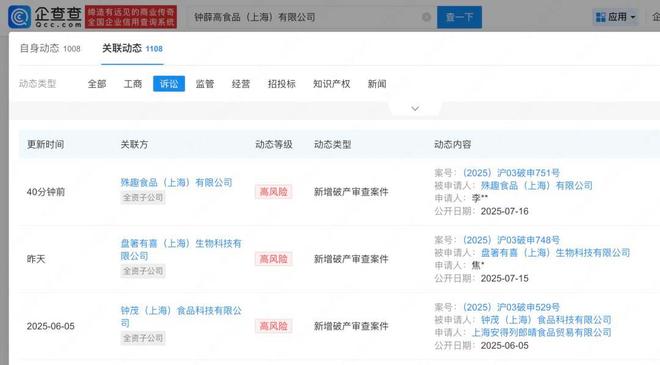Viewport: 660px width, 365px height.
Task: Click the 更新时间 column header
Action: tap(45, 144)
